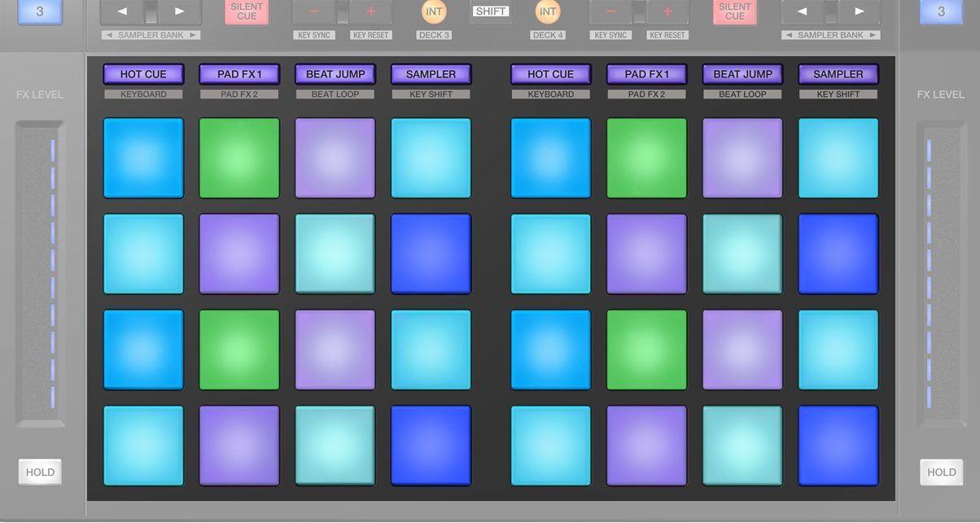
Task: Tap right deck second-row teal pad, third column
Action: [743, 254]
